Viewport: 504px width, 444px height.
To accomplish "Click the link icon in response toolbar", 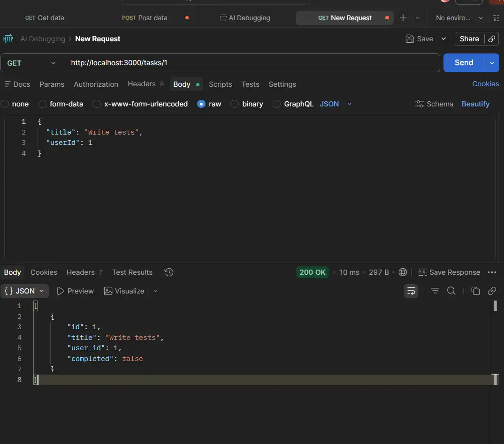I will click(x=492, y=291).
